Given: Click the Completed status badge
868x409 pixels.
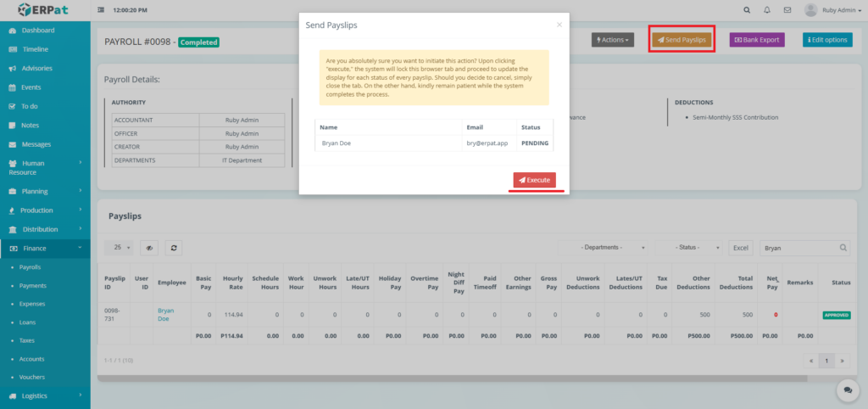Looking at the screenshot, I should [198, 42].
